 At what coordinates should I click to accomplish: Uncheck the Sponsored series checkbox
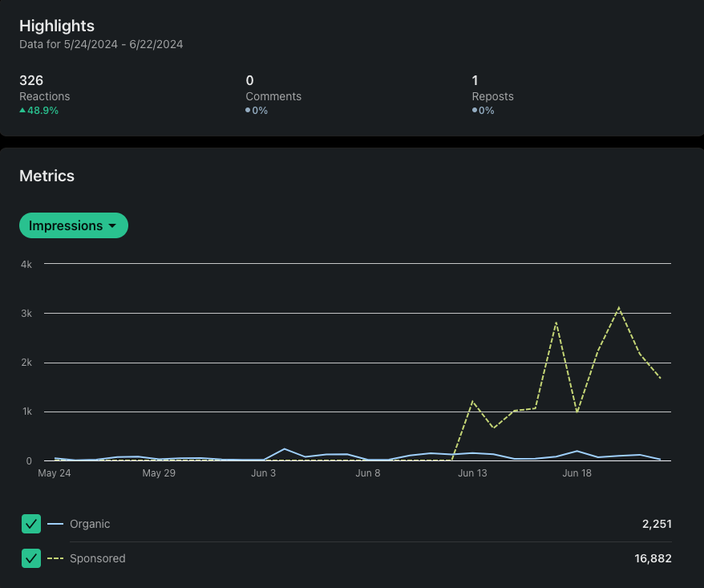(x=31, y=558)
